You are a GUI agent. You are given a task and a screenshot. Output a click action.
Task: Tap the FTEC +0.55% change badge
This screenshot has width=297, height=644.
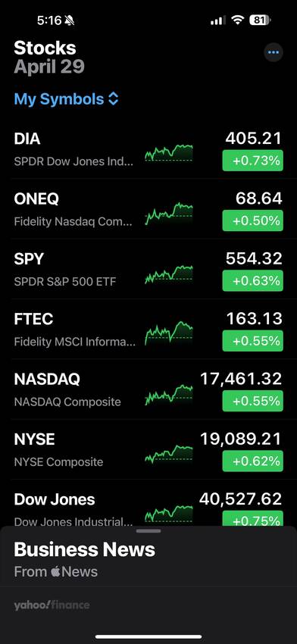[x=252, y=341]
